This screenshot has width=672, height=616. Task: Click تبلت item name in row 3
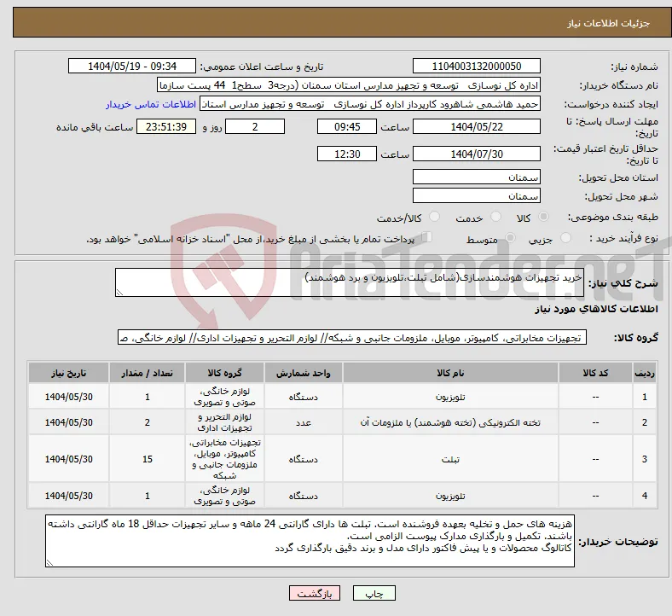[x=450, y=459]
